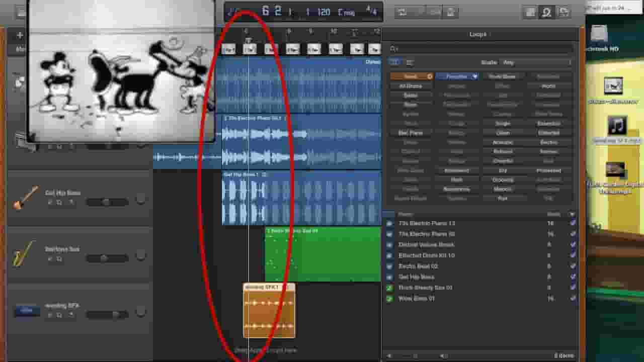The image size is (644, 362).
Task: Mute the Get Hip Bass track
Action: (49, 202)
